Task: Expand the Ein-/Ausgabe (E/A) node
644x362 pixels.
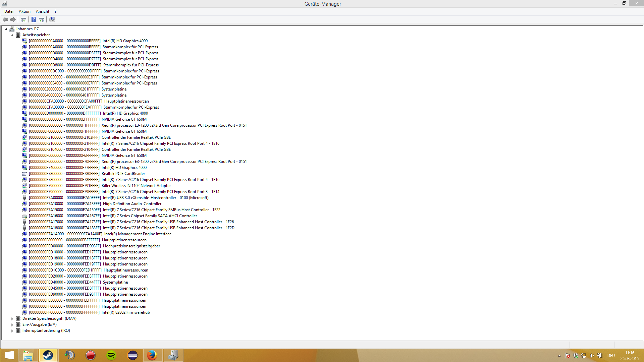Action: pyautogui.click(x=12, y=325)
